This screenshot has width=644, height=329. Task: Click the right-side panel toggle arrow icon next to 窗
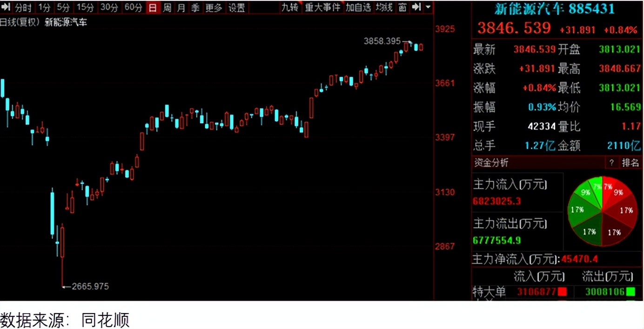[x=417, y=7]
